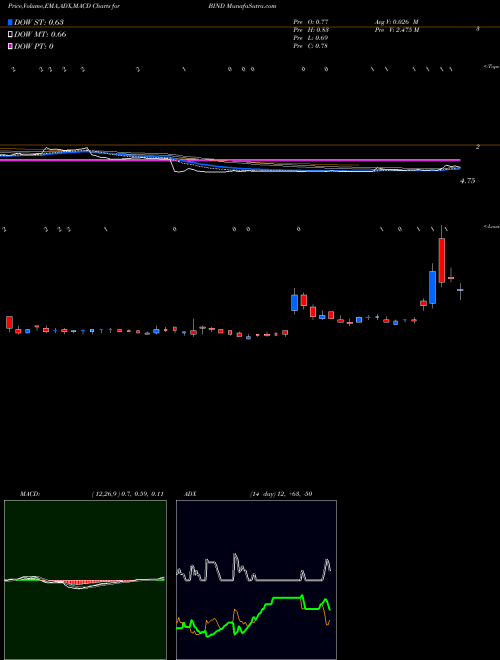
Task: Click the magenta DOW PT legend swatch
Action: tap(11, 46)
